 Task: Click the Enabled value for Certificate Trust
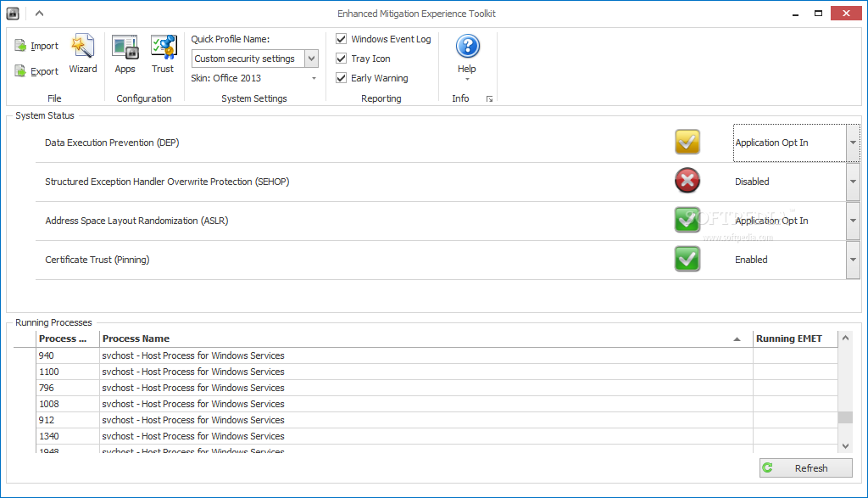[x=751, y=260]
